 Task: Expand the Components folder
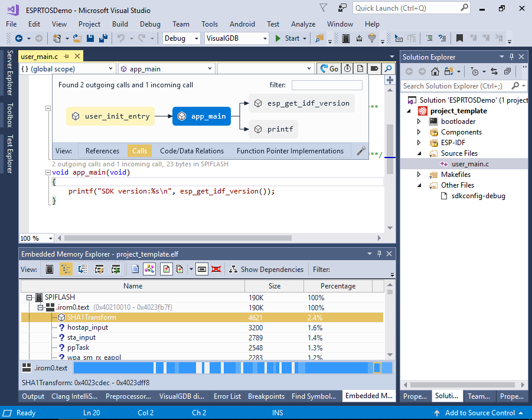point(419,132)
